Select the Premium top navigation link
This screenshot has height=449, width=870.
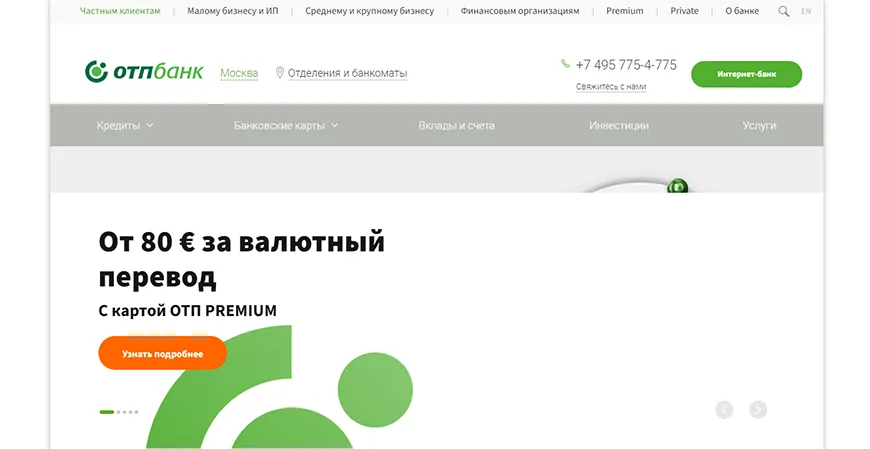point(624,11)
